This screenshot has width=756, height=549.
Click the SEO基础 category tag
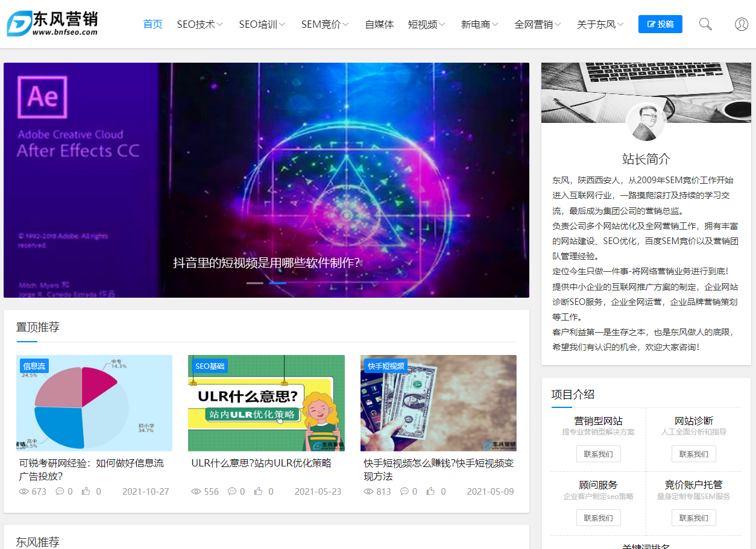210,366
